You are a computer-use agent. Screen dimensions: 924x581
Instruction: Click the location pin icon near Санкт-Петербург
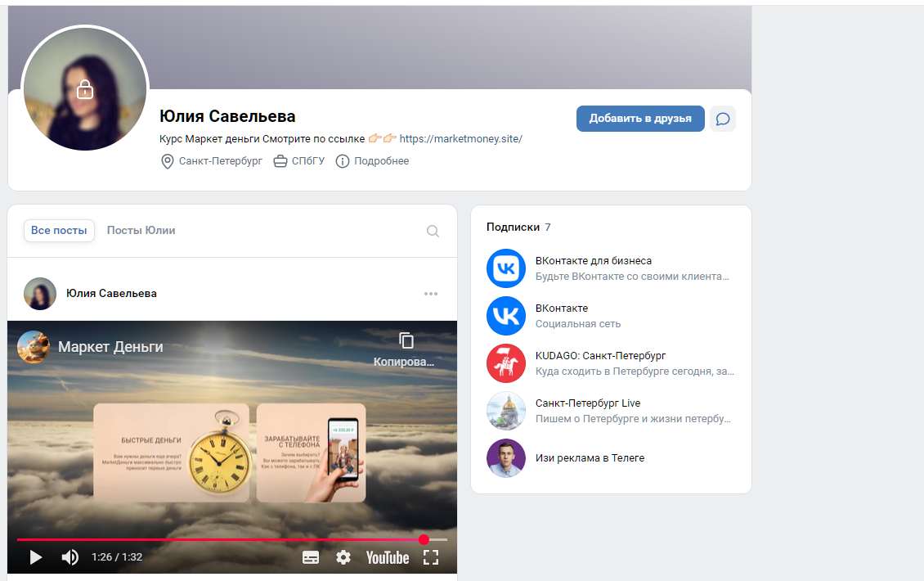tap(168, 161)
